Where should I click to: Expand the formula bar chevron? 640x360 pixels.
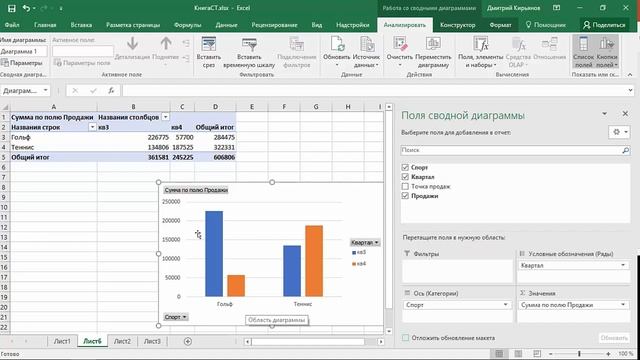(631, 91)
